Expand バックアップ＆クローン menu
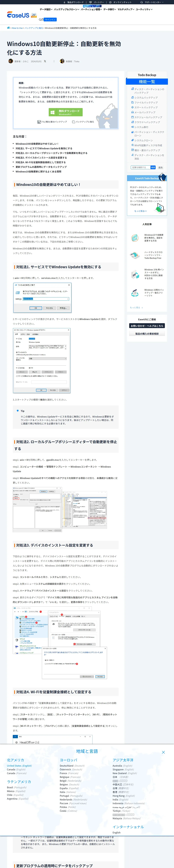The height and width of the screenshot is (868, 174). [x=67, y=9]
